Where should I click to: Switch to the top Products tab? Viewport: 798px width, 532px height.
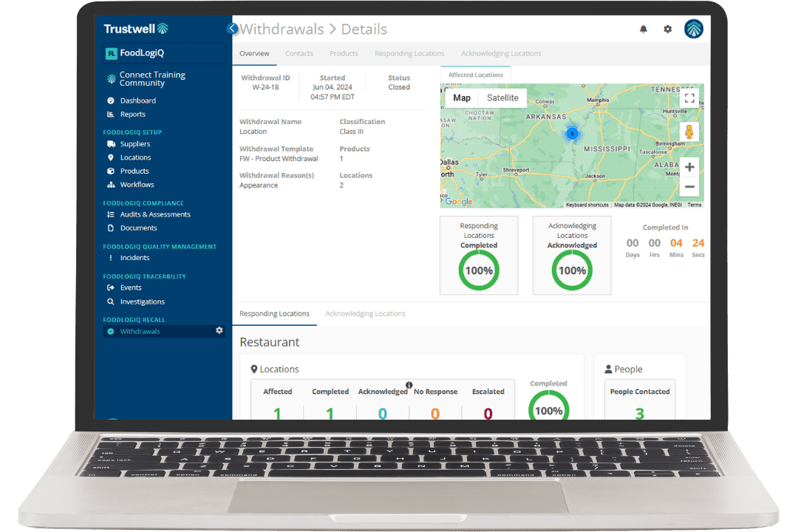(x=344, y=53)
